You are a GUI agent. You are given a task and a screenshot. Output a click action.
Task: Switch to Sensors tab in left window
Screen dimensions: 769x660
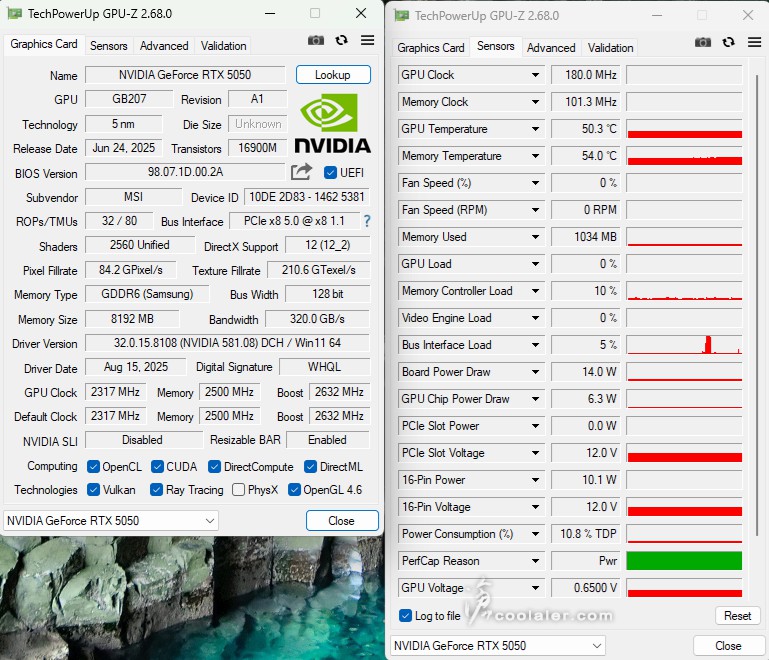tap(108, 46)
